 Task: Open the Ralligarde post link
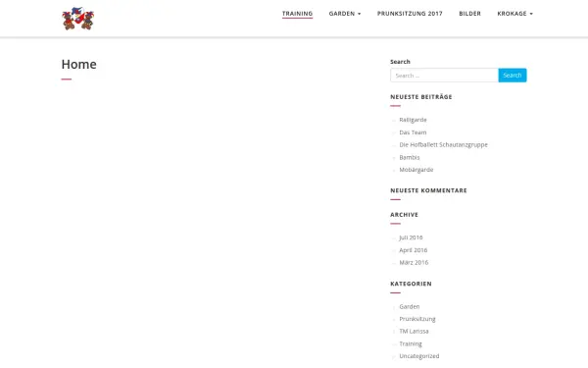tap(413, 120)
